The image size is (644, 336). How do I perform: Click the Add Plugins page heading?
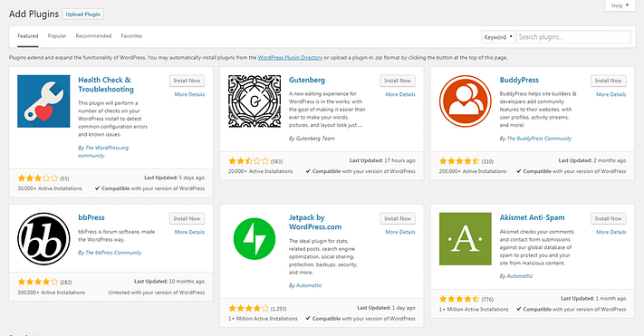click(x=34, y=14)
